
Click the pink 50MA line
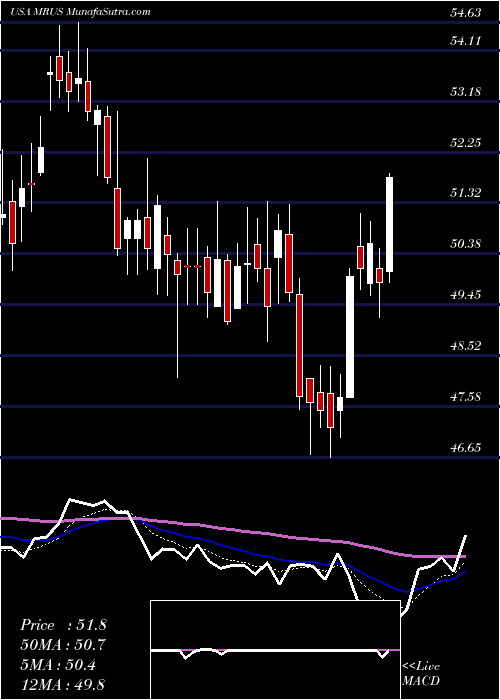pos(232,530)
